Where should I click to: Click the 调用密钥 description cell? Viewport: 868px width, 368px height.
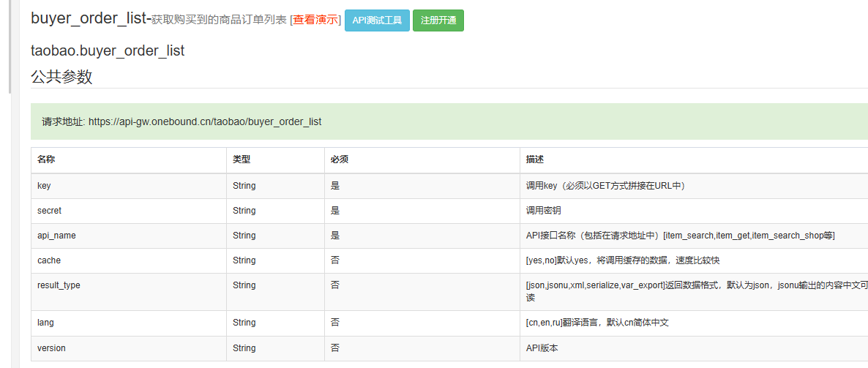(x=694, y=211)
